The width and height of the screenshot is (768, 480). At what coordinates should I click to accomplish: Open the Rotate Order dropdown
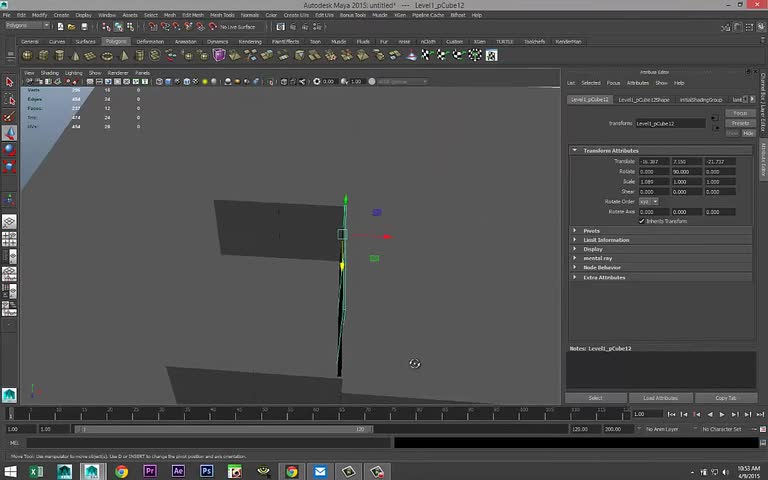[x=648, y=202]
